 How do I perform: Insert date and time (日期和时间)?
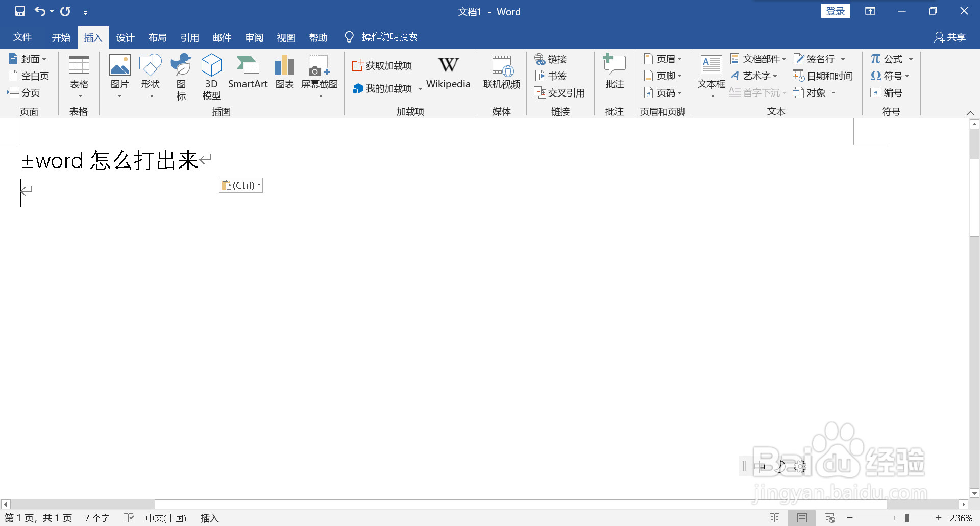coord(823,76)
